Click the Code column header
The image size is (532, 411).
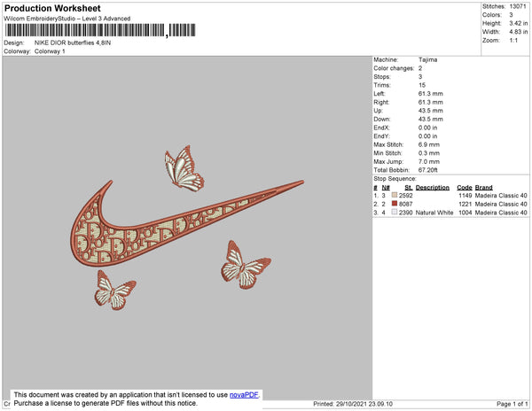pos(465,188)
